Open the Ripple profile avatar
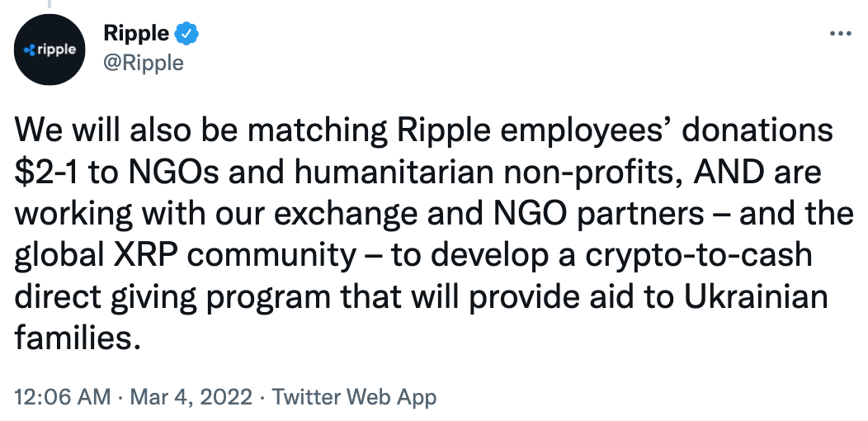868x421 pixels. [51, 50]
